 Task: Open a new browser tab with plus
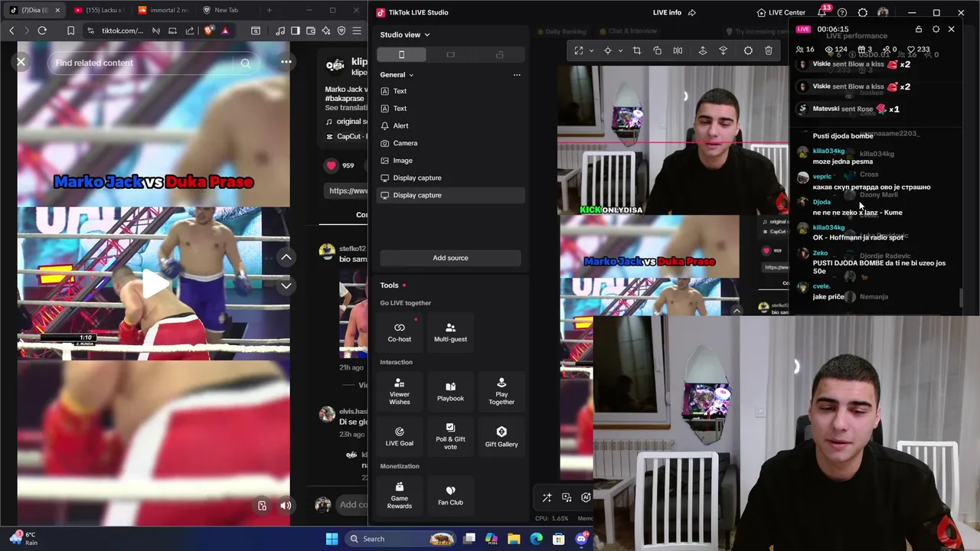point(269,10)
